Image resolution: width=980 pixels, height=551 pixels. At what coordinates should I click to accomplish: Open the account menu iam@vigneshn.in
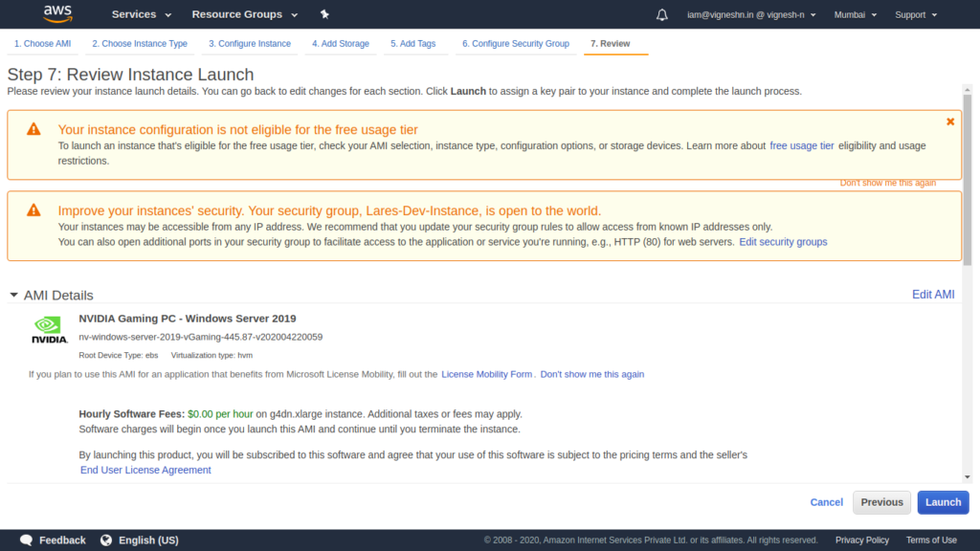pos(751,14)
